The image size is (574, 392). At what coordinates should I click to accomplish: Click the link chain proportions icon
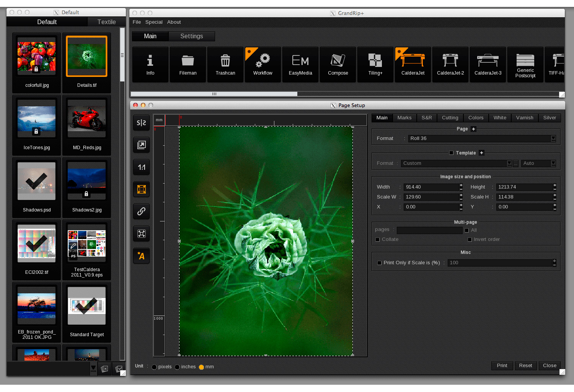[142, 211]
